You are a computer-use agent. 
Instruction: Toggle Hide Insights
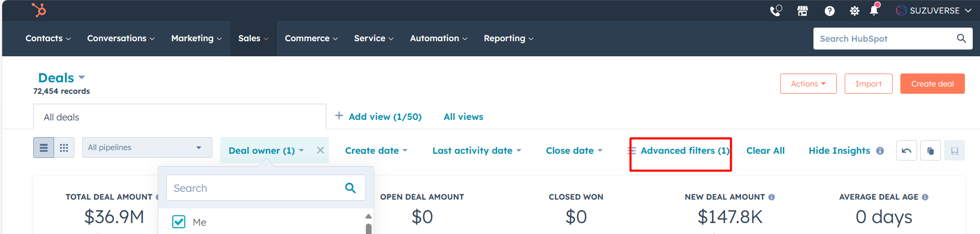point(839,151)
